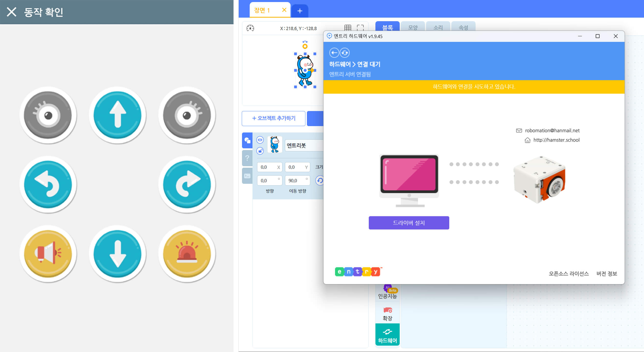Open the 인공지능 block category

[x=387, y=292]
